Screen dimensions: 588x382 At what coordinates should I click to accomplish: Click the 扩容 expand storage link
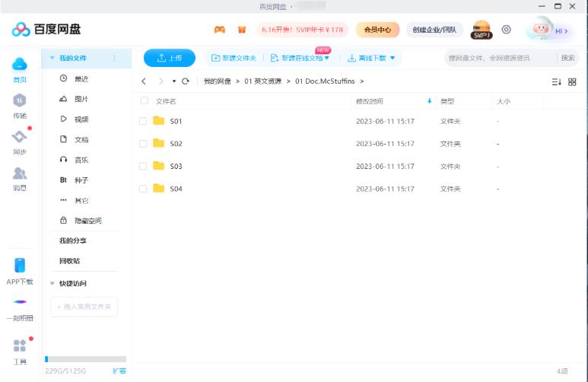tap(119, 371)
